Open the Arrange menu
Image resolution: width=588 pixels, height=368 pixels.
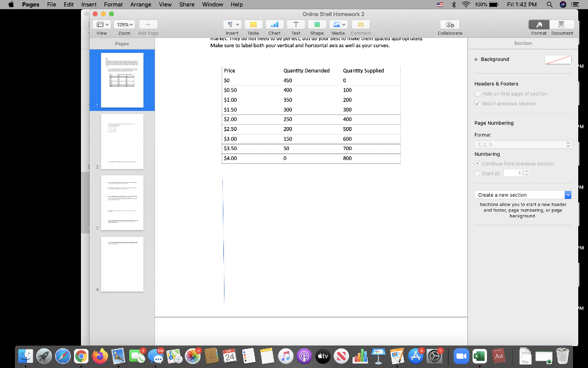141,5
